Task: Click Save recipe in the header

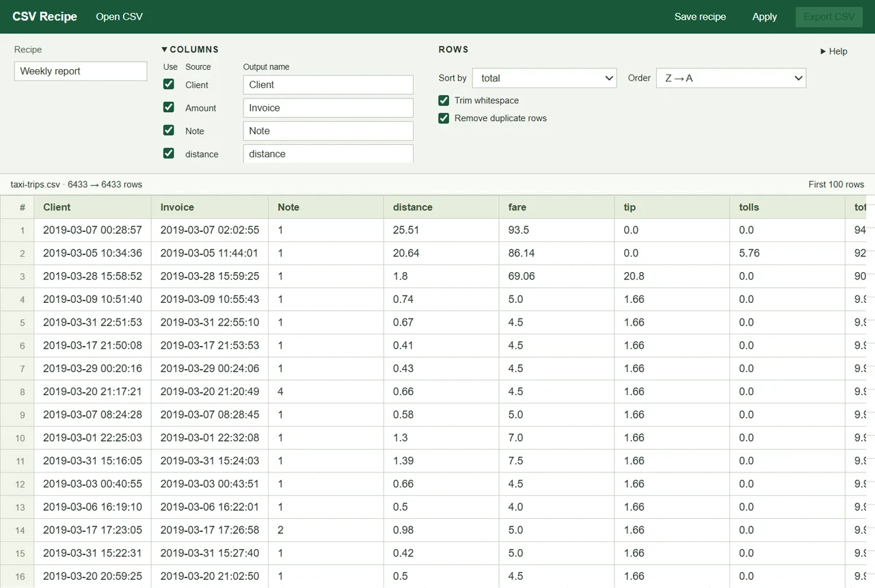Action: pyautogui.click(x=700, y=16)
